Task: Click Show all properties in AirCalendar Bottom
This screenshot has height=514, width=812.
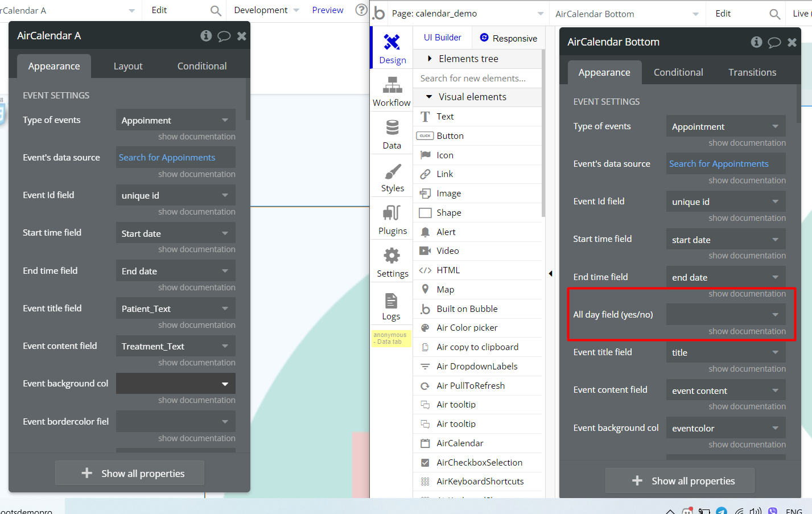Action: (x=680, y=481)
